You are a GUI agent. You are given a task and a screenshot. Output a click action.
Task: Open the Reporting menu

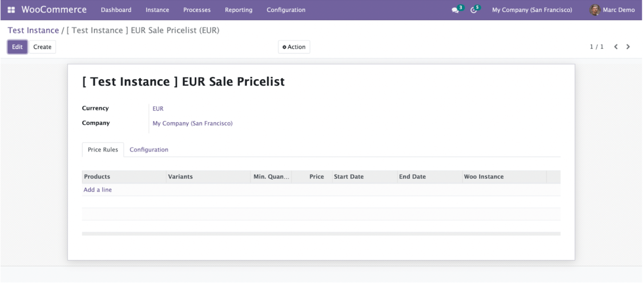(238, 10)
